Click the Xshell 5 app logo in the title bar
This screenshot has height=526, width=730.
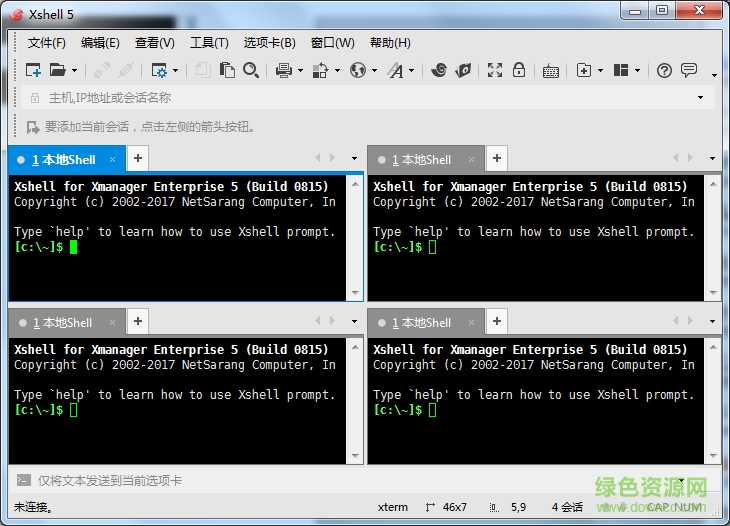pos(16,14)
